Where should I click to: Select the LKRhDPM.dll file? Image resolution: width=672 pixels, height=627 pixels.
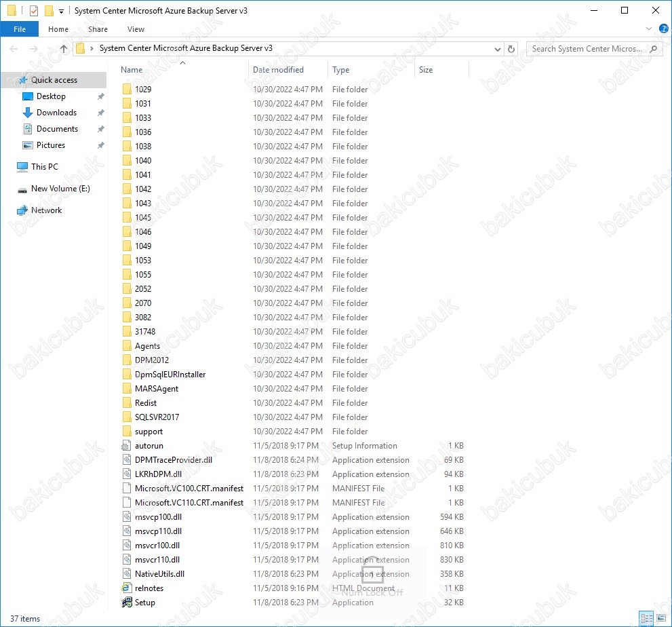158,474
